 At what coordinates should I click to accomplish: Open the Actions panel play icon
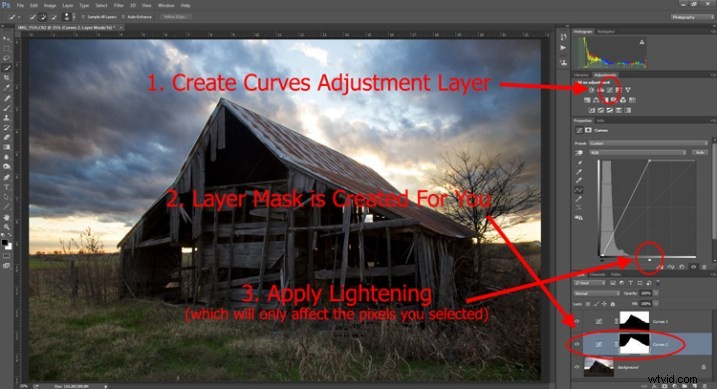click(563, 48)
